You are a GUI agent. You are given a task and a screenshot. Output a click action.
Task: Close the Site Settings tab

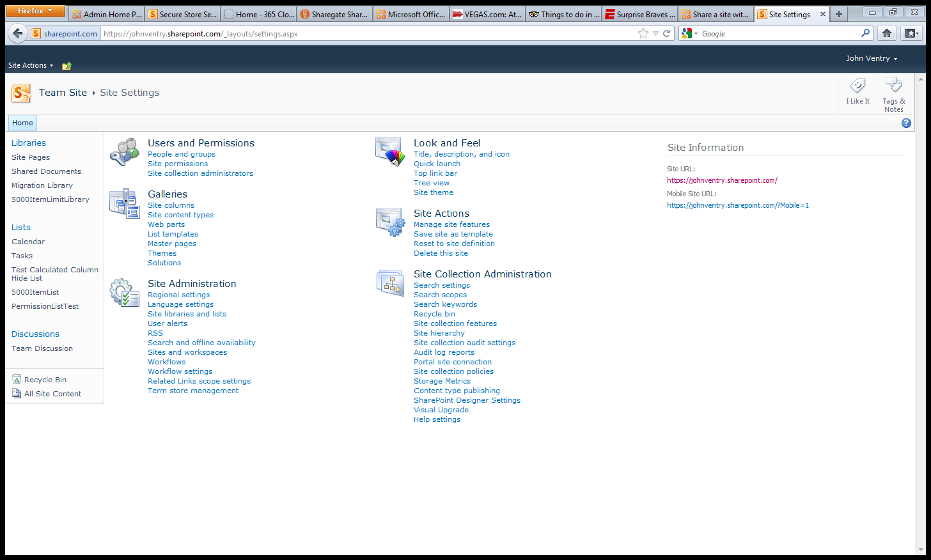tap(823, 14)
